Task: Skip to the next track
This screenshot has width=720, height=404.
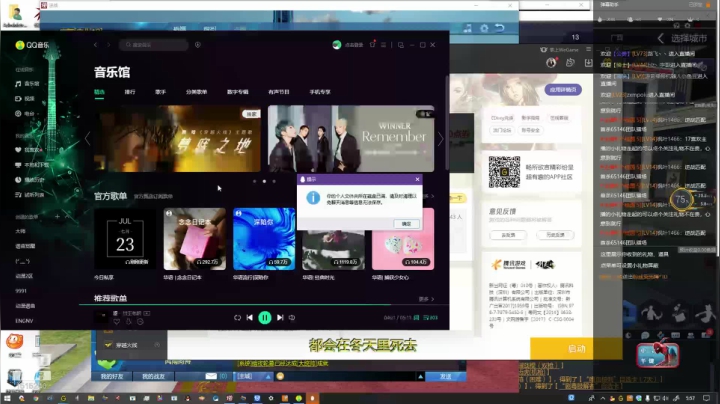Action: pos(280,318)
